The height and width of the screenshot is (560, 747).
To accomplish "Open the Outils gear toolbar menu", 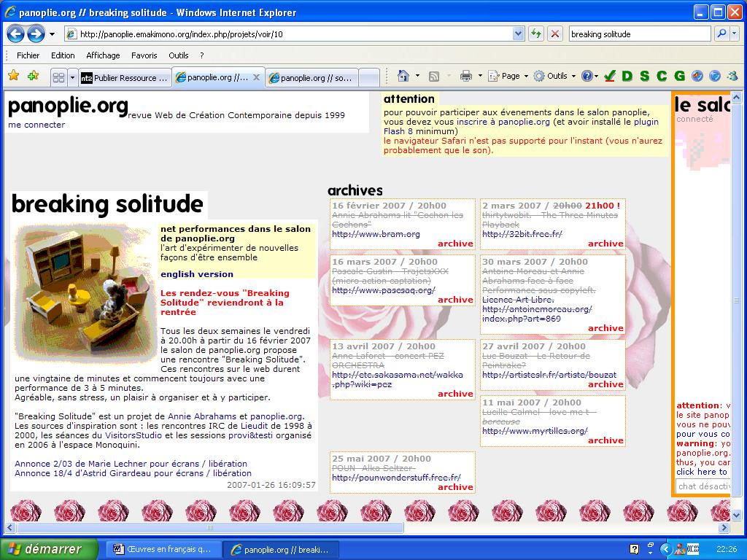I will [554, 76].
